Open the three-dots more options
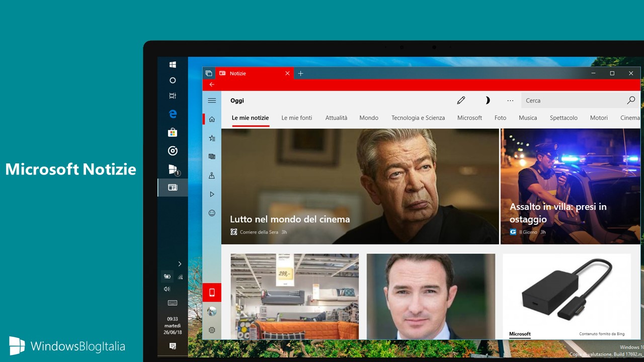The width and height of the screenshot is (644, 362). point(510,101)
